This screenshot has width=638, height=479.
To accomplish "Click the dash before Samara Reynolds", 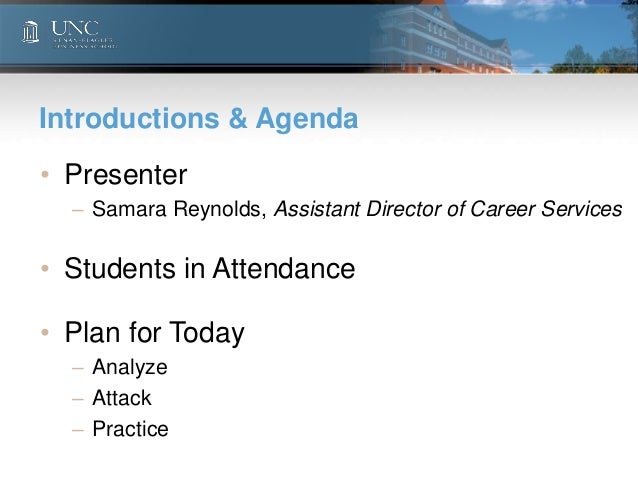I will point(78,211).
